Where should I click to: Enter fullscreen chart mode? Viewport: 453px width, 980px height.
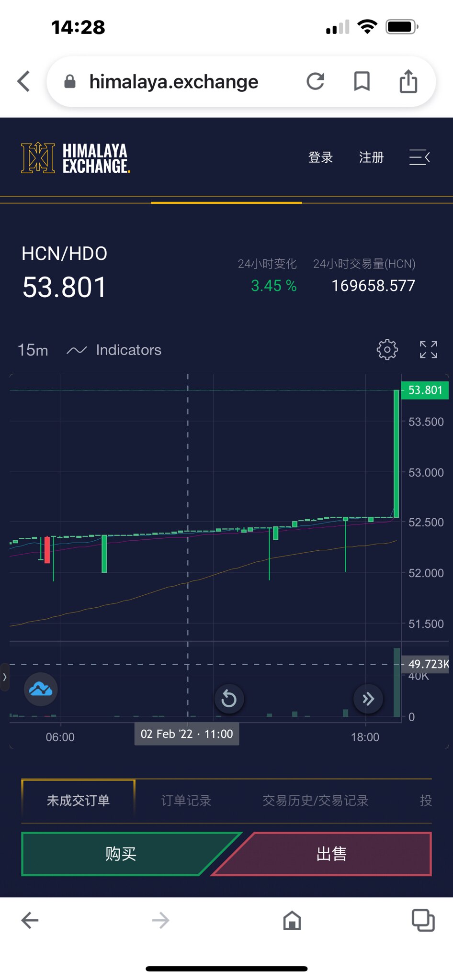coord(429,350)
